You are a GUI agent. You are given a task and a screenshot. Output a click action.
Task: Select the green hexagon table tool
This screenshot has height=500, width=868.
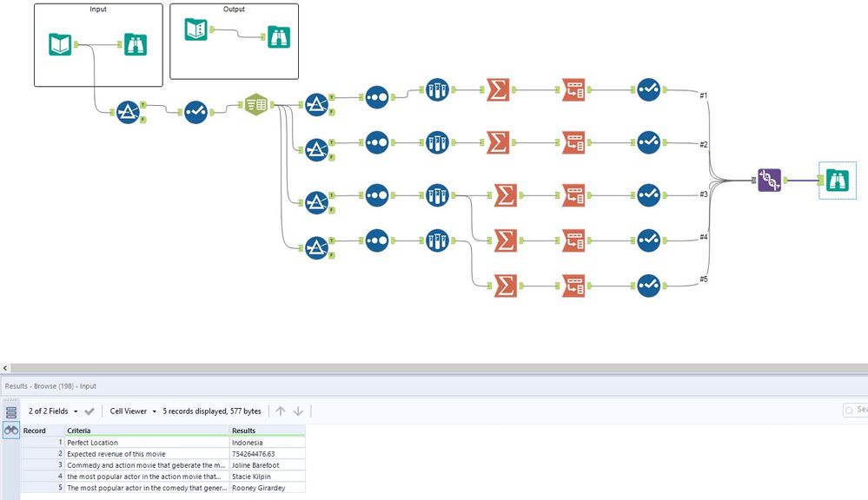tap(256, 104)
